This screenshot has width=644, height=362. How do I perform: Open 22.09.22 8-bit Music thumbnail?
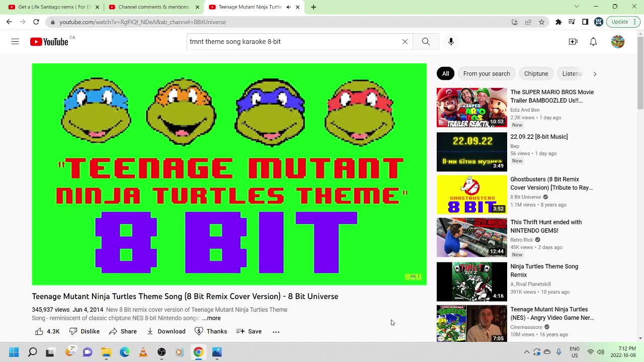point(472,152)
